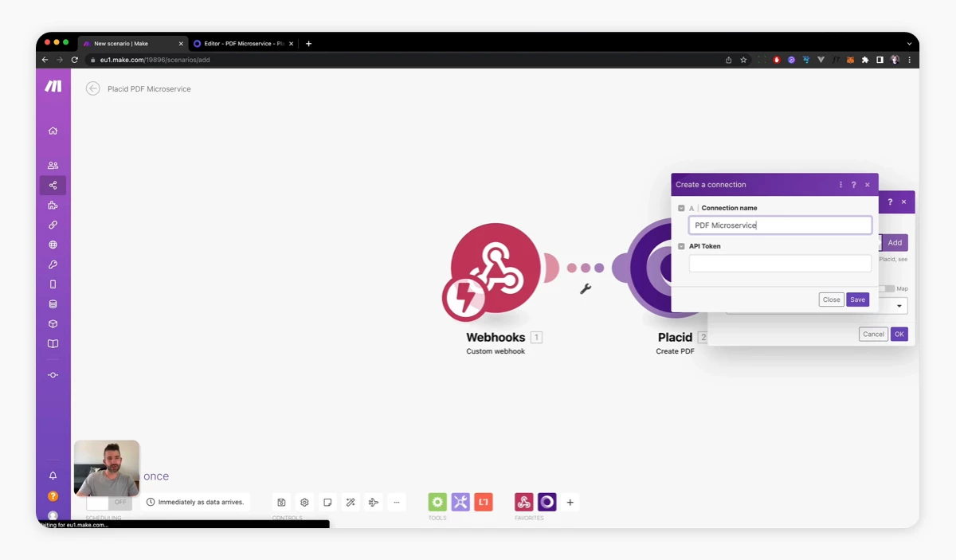This screenshot has width=956, height=560.
Task: Click the browser address bar URL
Action: 155,60
